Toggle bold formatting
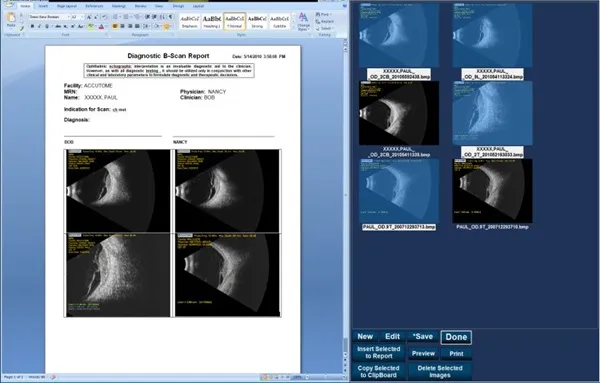The width and height of the screenshot is (600, 383). 32,26
